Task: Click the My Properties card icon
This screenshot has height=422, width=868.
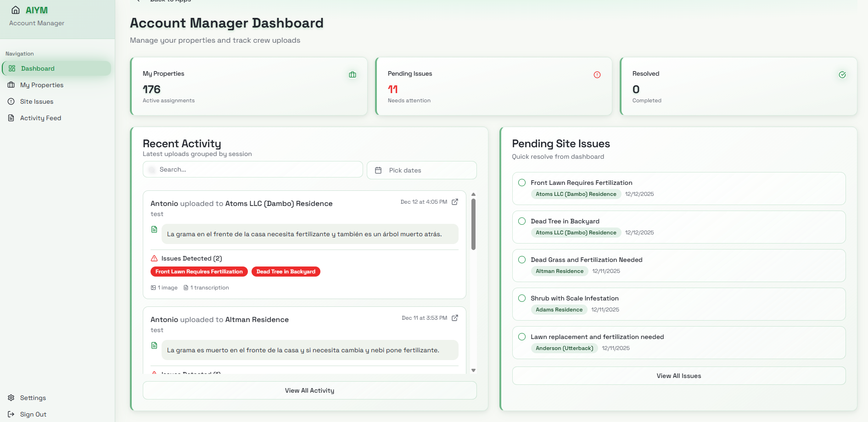Action: pyautogui.click(x=353, y=75)
